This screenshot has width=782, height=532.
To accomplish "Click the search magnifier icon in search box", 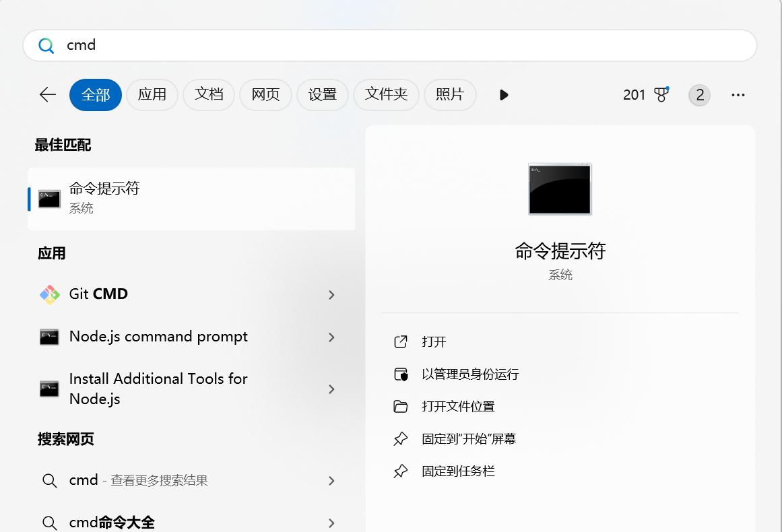I will click(x=46, y=45).
